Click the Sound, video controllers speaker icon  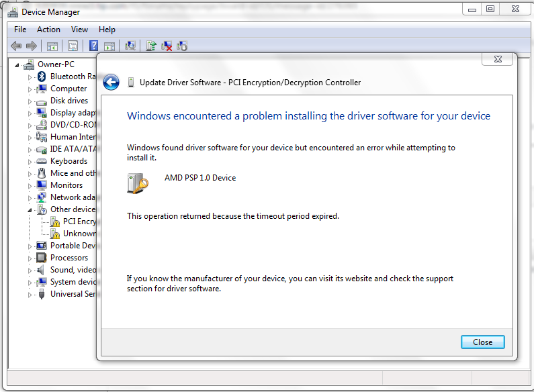click(40, 270)
